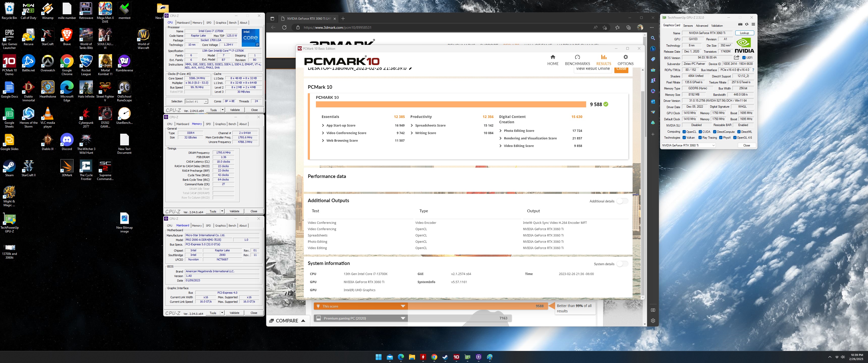
Task: Open the Graphics tab in the Mainboard CPU-Z window
Action: (220, 226)
